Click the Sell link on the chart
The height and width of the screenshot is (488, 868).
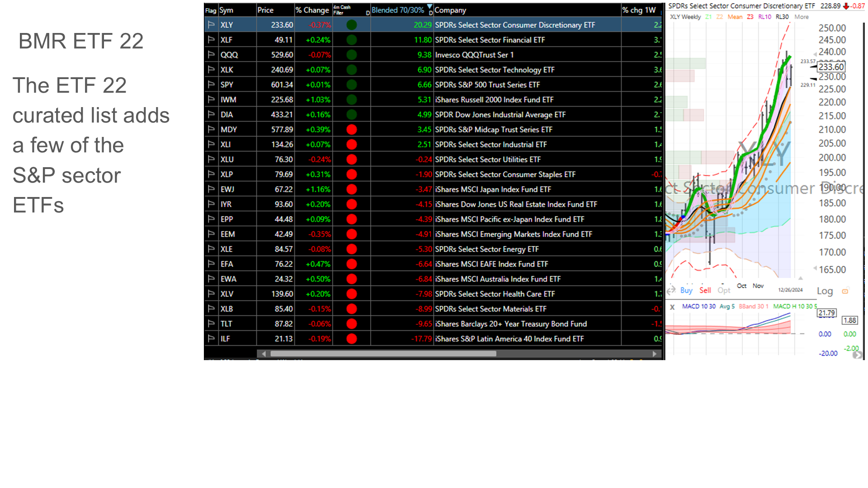pyautogui.click(x=705, y=291)
